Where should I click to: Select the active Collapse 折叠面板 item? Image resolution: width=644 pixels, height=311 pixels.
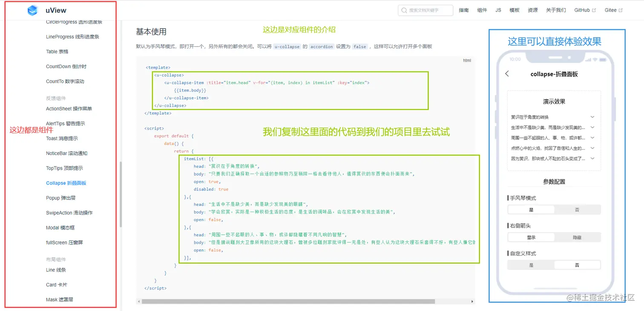click(66, 183)
